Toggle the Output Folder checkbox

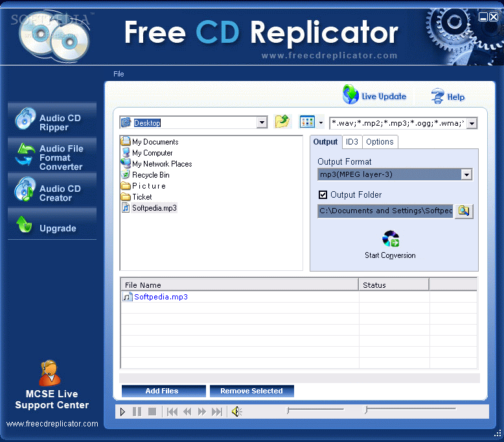point(323,195)
